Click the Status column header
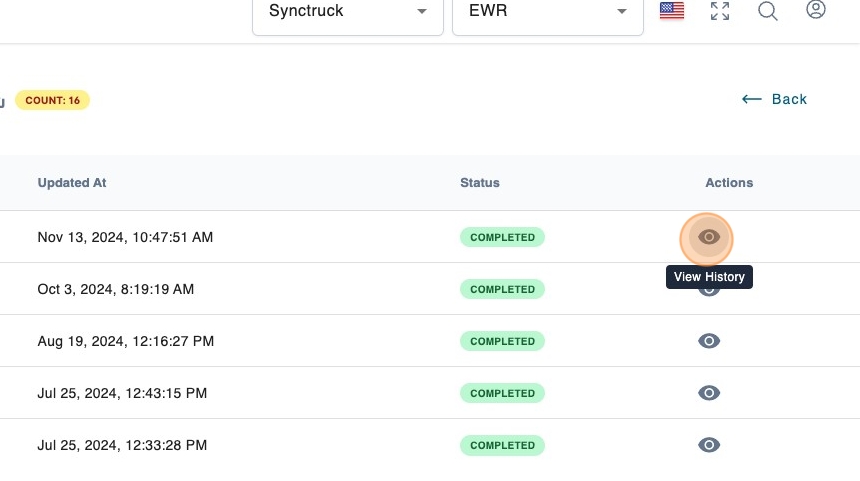The image size is (860, 481). click(x=480, y=183)
